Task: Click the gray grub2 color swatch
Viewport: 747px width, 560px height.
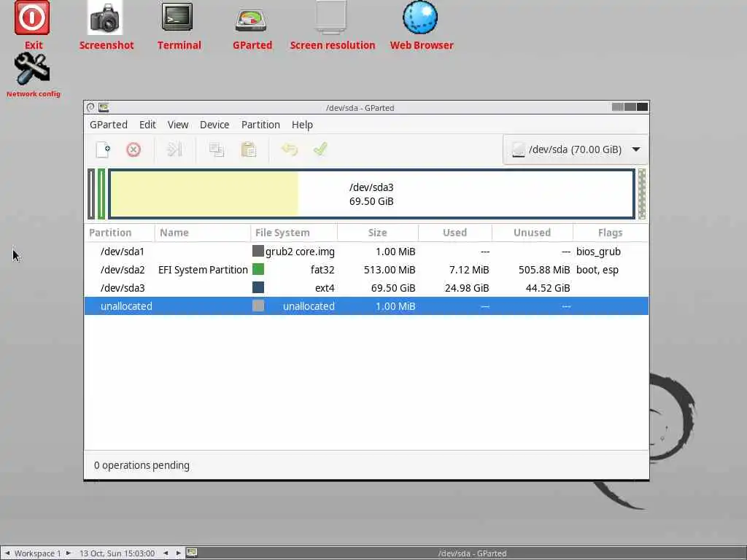Action: (x=258, y=251)
